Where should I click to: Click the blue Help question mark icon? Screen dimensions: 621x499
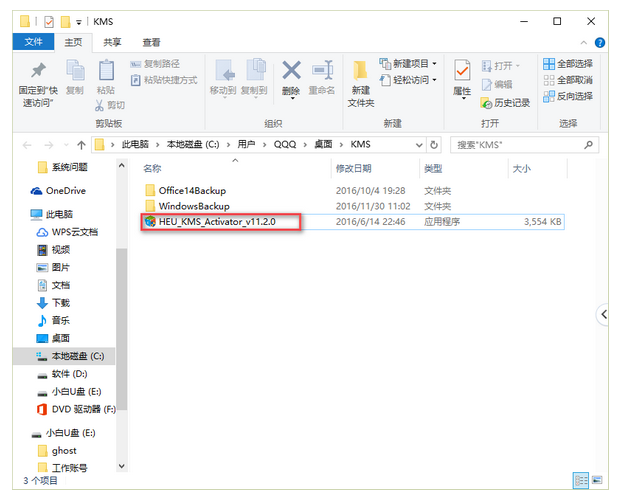pos(600,42)
